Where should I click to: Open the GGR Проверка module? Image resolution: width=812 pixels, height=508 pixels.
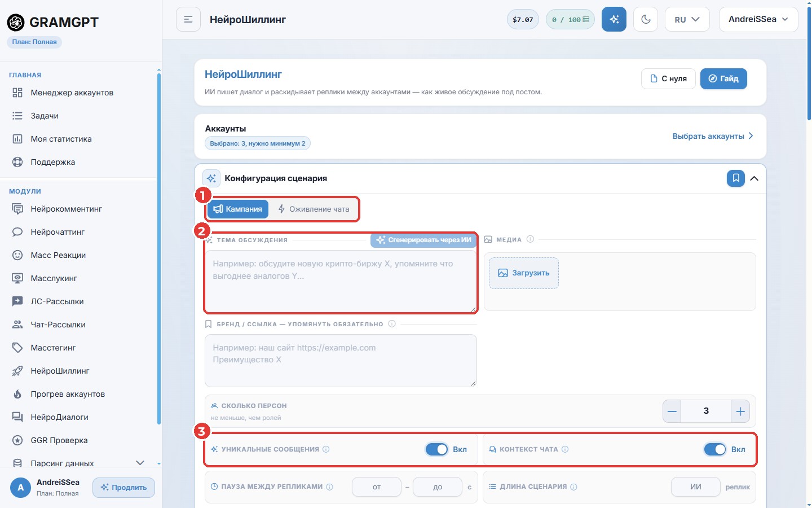coord(78,440)
